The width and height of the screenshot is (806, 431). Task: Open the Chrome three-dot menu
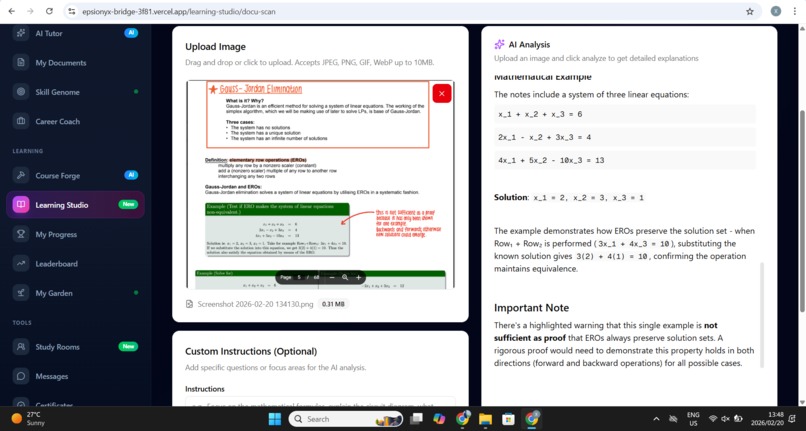[795, 11]
